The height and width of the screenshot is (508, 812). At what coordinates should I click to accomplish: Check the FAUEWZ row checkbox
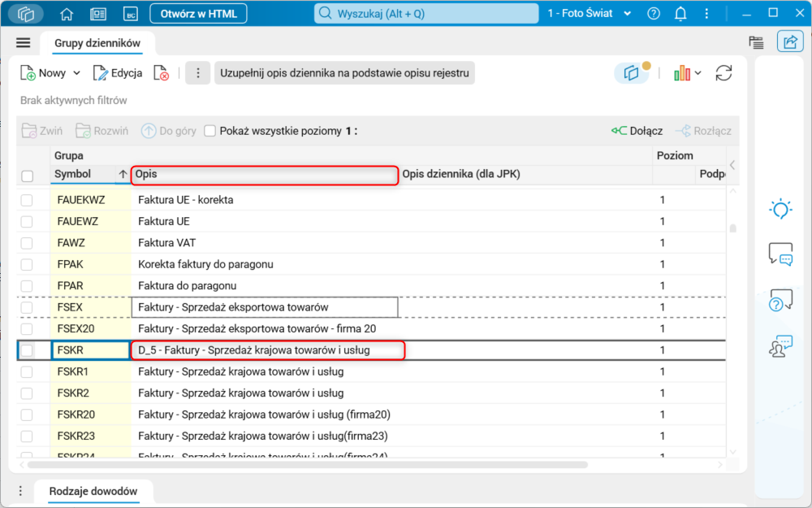[27, 221]
